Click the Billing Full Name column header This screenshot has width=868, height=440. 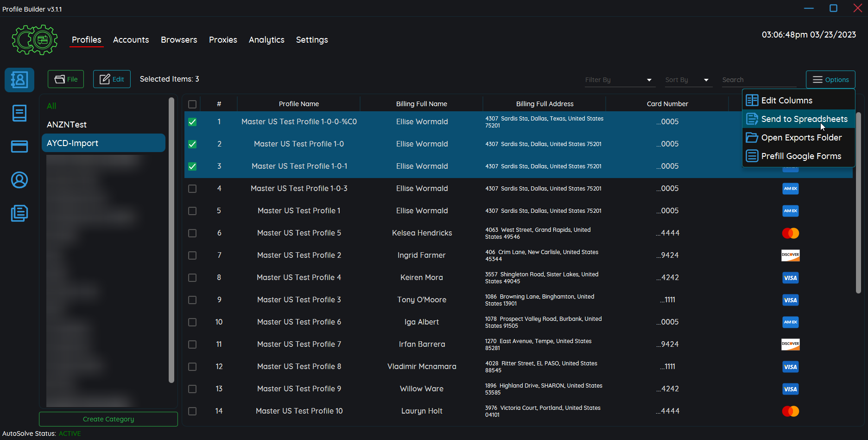pos(422,104)
